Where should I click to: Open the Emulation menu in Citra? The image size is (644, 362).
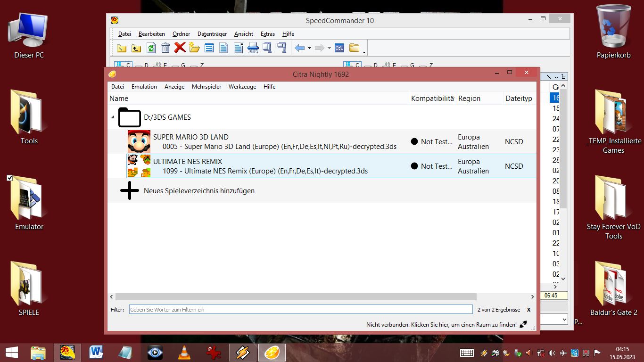point(144,87)
